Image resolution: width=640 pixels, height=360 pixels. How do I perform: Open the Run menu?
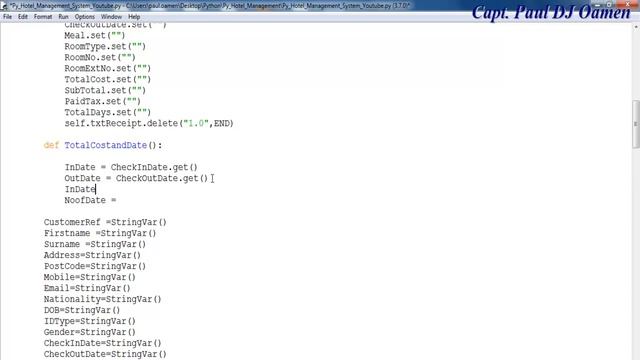(63, 17)
